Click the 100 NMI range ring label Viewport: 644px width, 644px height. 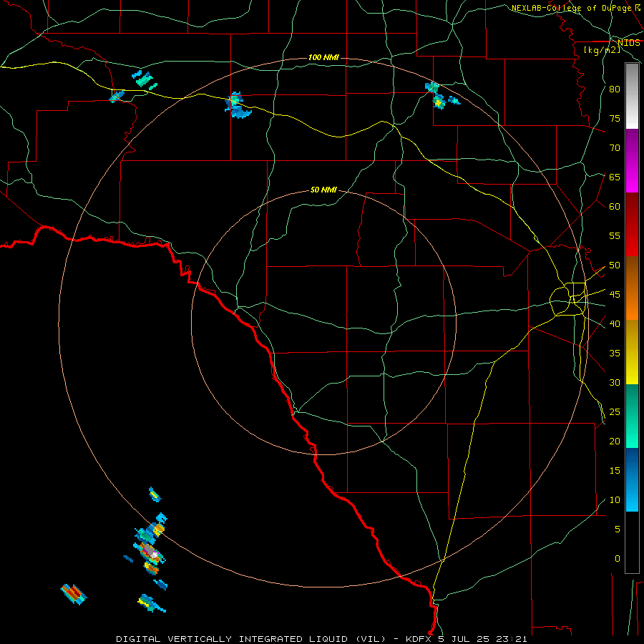[x=323, y=57]
